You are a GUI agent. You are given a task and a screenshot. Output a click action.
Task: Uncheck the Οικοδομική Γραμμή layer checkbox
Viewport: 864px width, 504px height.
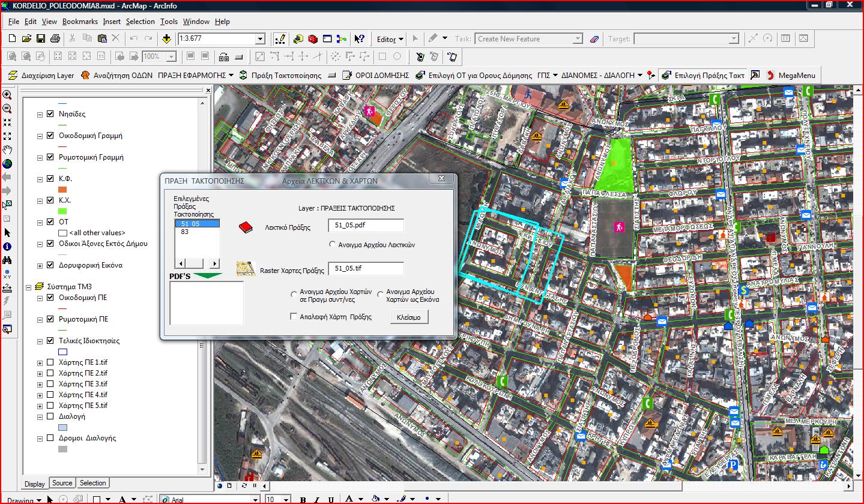50,136
